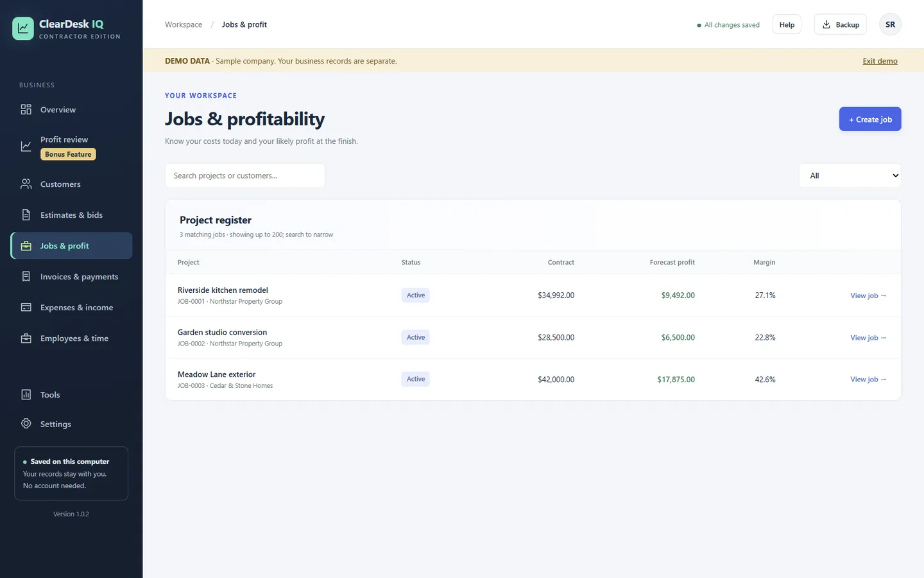924x578 pixels.
Task: Click the Bonus Feature badge
Action: tap(68, 154)
